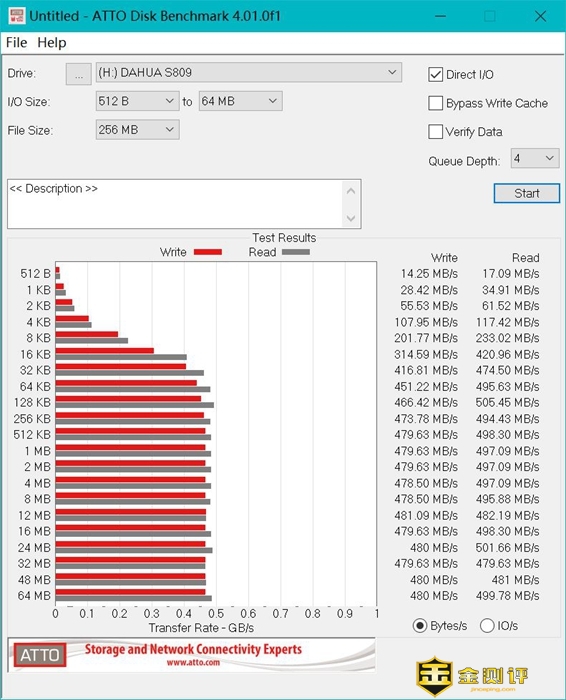
Task: Click the 4 KB row label in chart
Action: (38, 322)
